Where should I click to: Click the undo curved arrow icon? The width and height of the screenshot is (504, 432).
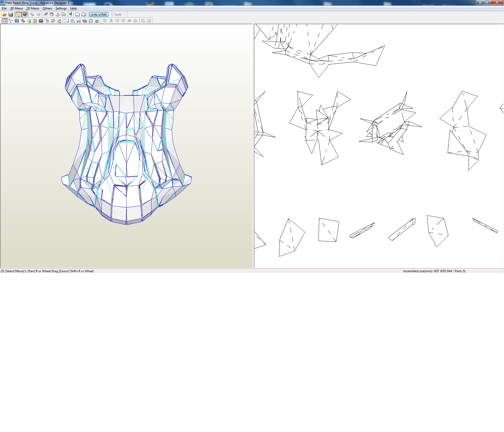coord(53,21)
